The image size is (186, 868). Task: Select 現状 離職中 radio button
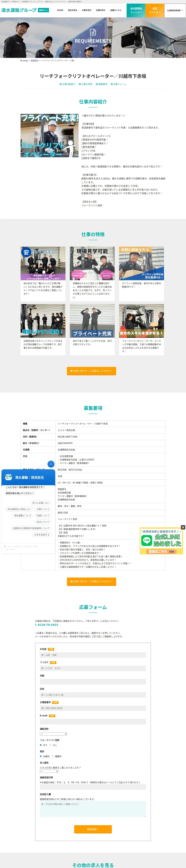coord(53,756)
